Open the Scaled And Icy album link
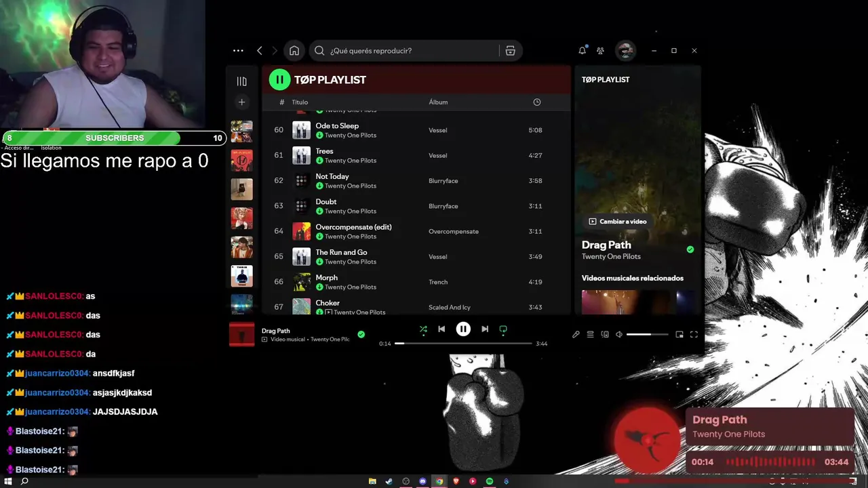Image resolution: width=868 pixels, height=488 pixels. [450, 308]
